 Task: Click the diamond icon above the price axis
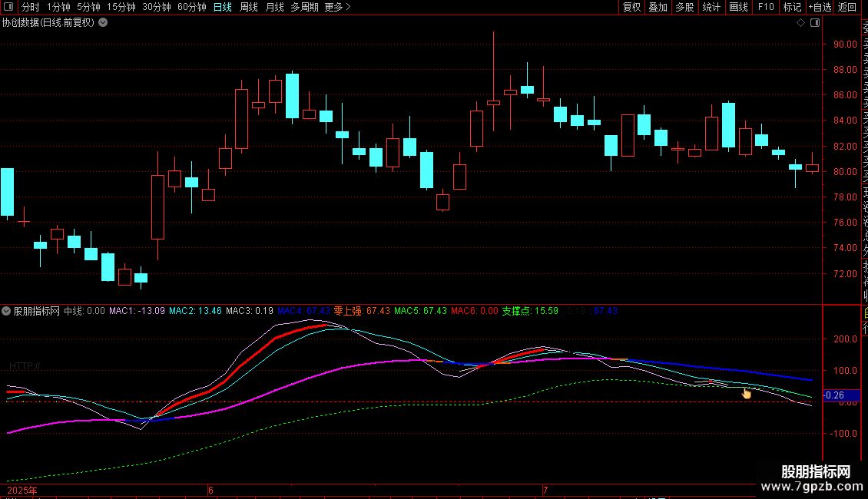pyautogui.click(x=800, y=23)
